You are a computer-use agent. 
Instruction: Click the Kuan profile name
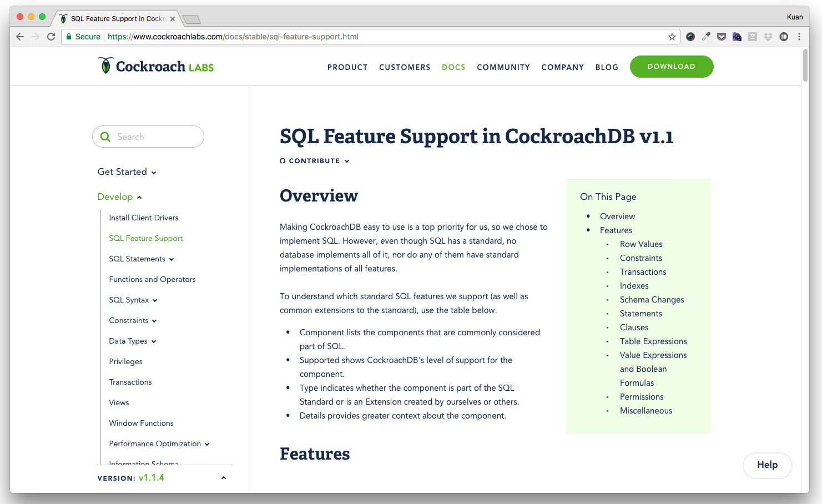795,17
